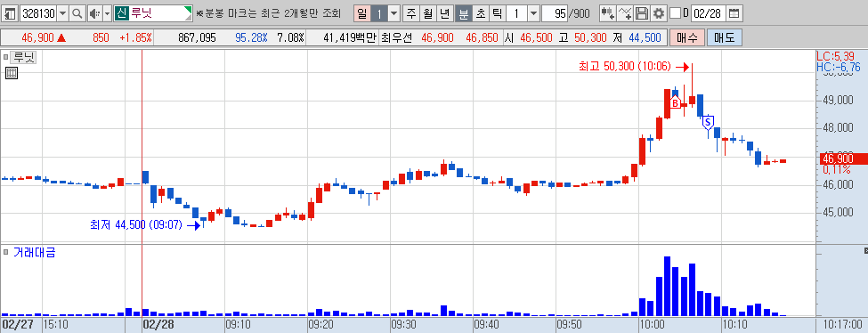Save chart settings with floppy disk icon
The image size is (868, 333).
click(x=642, y=13)
